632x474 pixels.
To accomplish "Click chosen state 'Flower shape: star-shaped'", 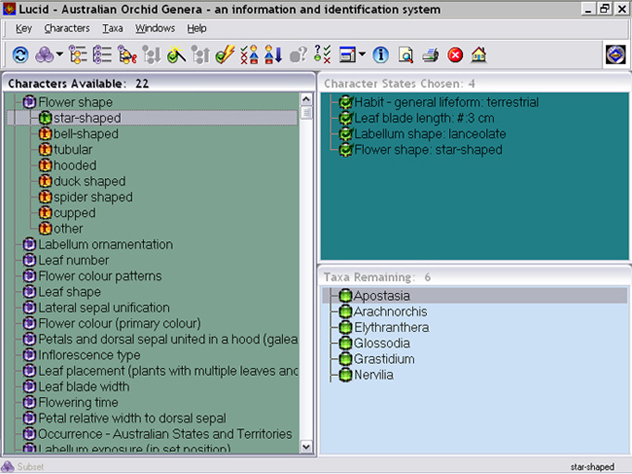I will (420, 150).
